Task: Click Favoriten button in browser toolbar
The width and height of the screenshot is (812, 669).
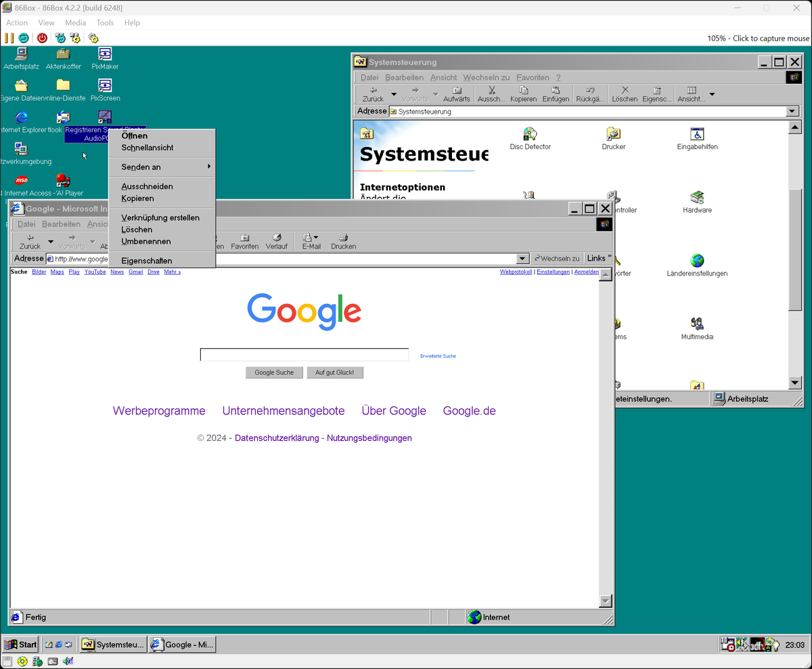Action: click(x=244, y=242)
